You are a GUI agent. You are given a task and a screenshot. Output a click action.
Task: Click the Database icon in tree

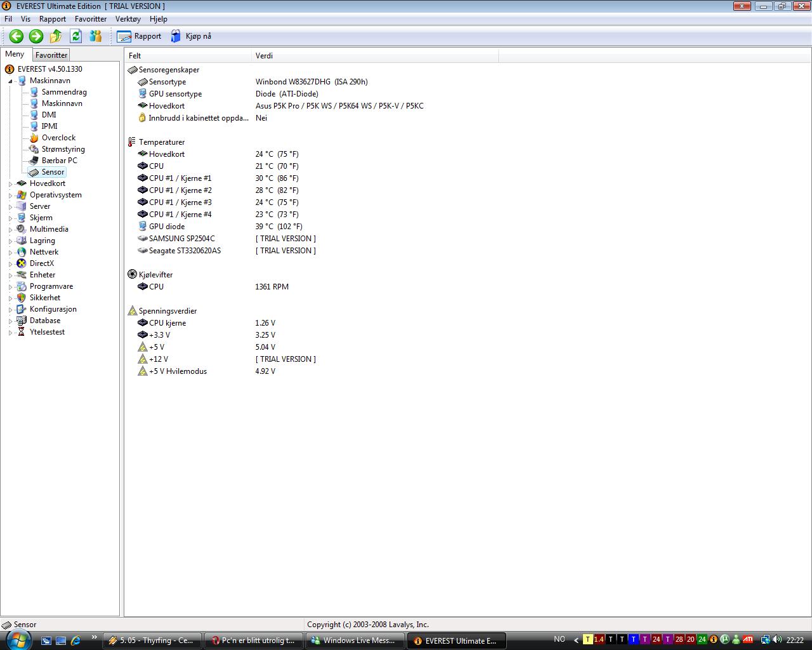pos(22,321)
